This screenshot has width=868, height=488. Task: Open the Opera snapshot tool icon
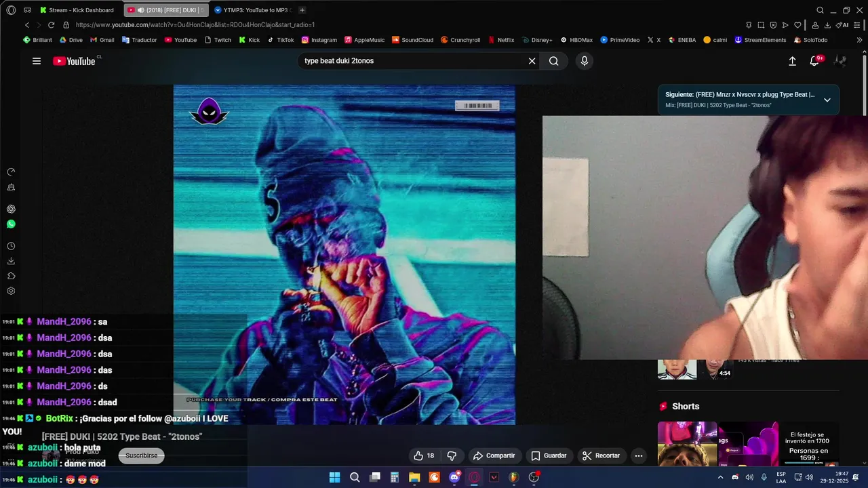[760, 25]
